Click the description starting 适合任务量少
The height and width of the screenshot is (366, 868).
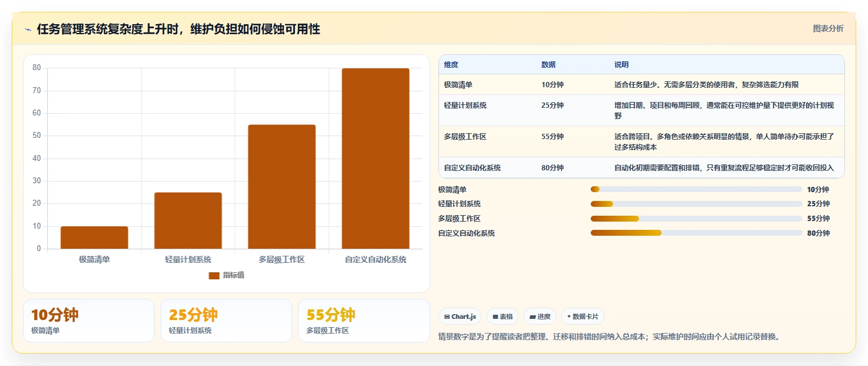coord(706,85)
